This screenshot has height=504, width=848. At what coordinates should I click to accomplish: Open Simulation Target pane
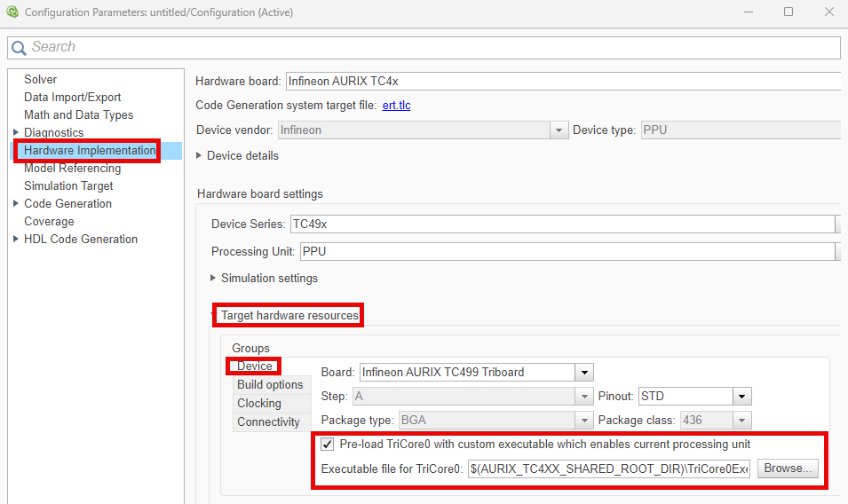coord(68,185)
